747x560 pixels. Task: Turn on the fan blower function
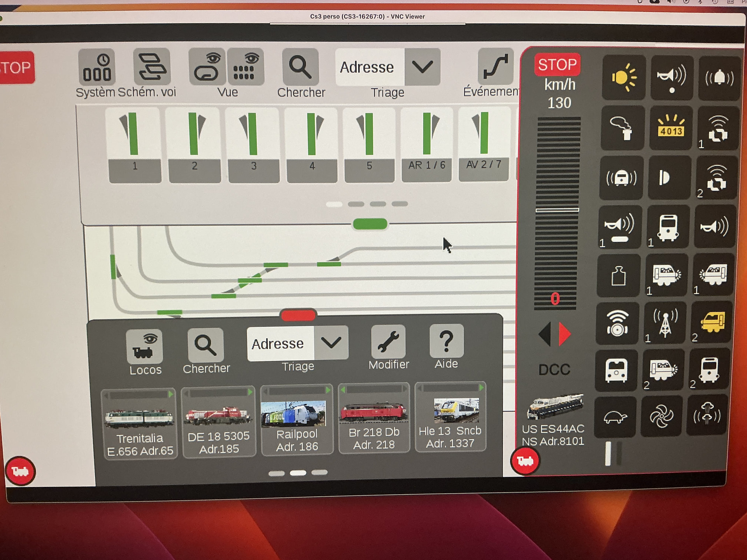[661, 416]
